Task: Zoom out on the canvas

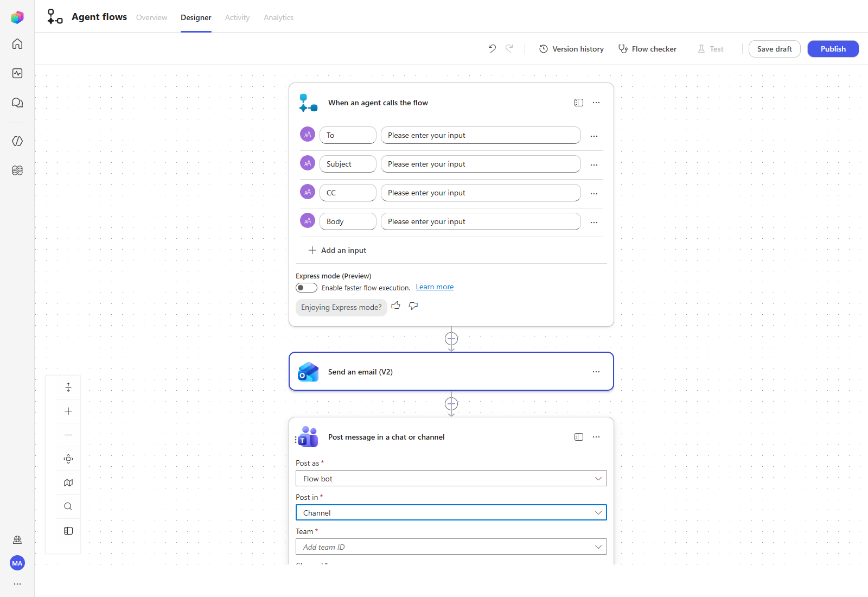Action: coord(68,435)
